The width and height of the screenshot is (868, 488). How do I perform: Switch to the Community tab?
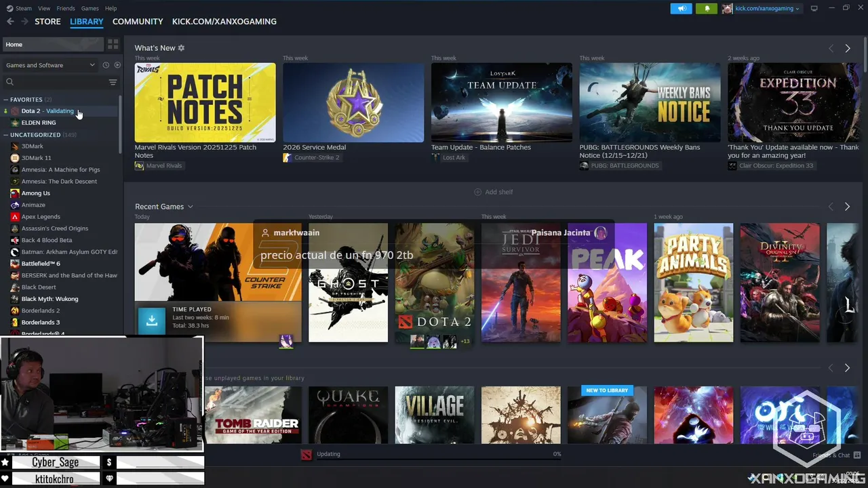[138, 22]
